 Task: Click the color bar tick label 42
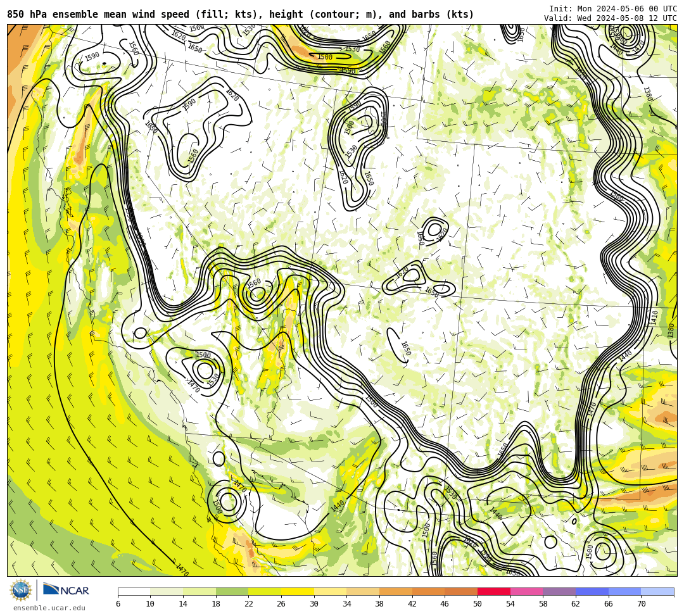point(412,604)
